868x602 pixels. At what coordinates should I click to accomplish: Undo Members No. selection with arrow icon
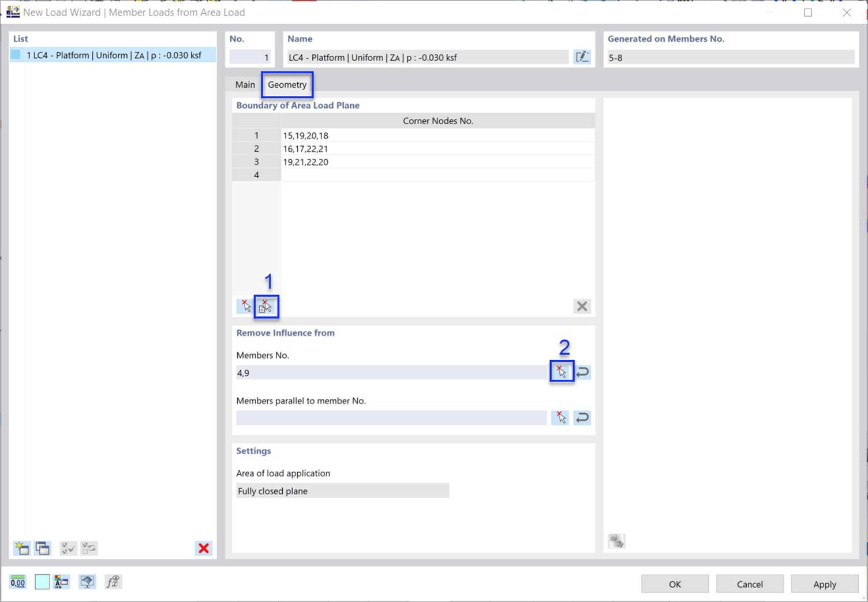582,372
